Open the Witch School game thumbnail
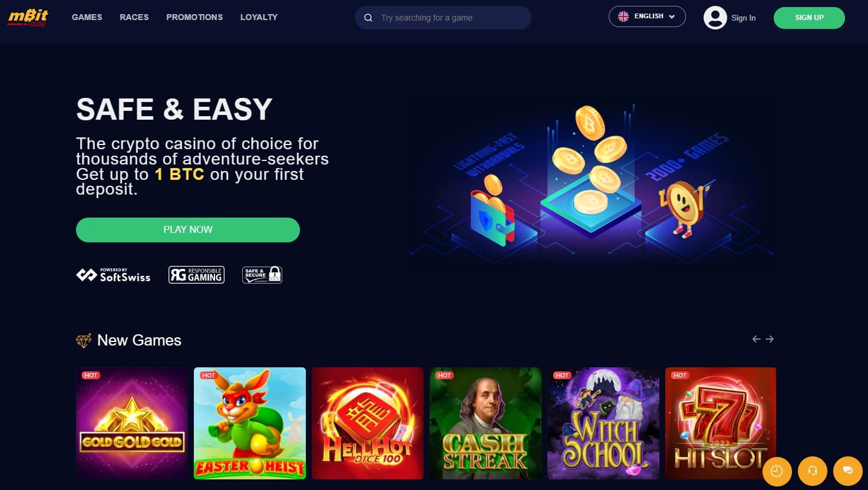 coord(603,423)
